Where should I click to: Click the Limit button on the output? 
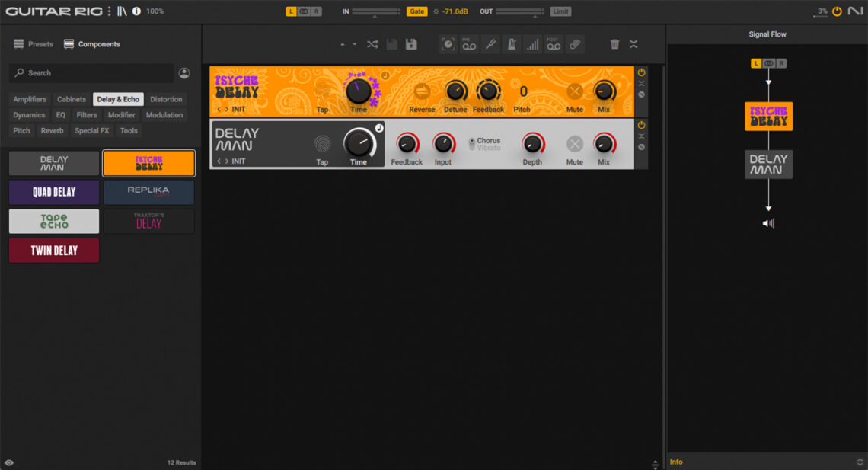pos(560,11)
